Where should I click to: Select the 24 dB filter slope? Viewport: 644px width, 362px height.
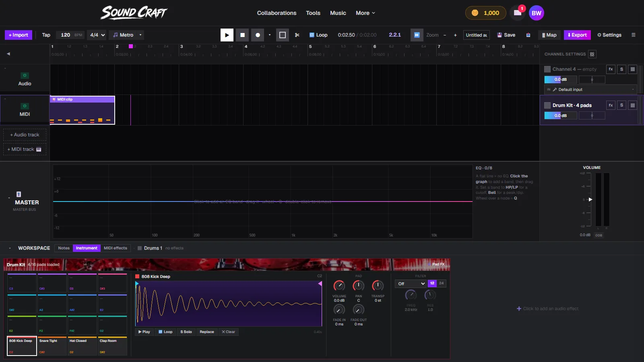(x=442, y=284)
